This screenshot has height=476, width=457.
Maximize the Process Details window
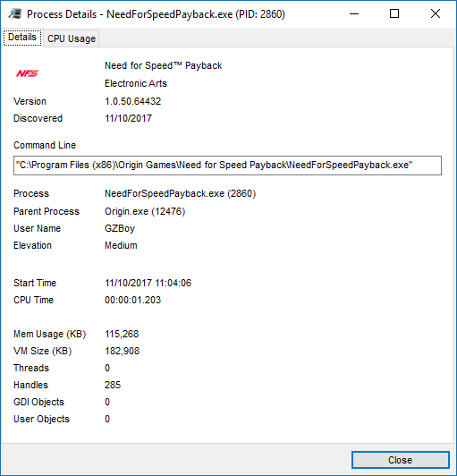tap(394, 14)
